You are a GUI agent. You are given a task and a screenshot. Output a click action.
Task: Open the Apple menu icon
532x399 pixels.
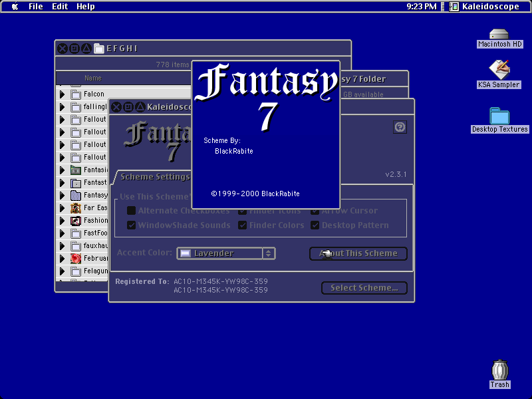pos(15,7)
